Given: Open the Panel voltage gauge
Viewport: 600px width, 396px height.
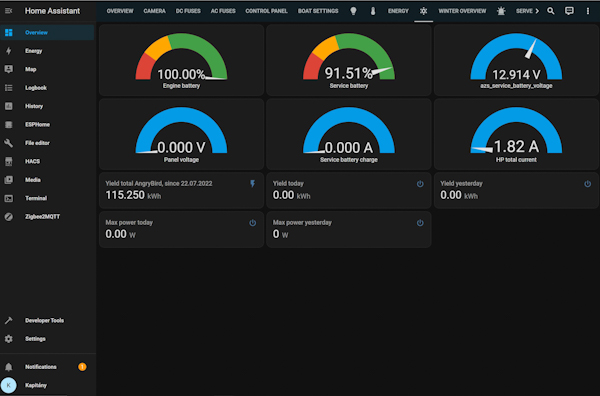Looking at the screenshot, I should click(181, 134).
